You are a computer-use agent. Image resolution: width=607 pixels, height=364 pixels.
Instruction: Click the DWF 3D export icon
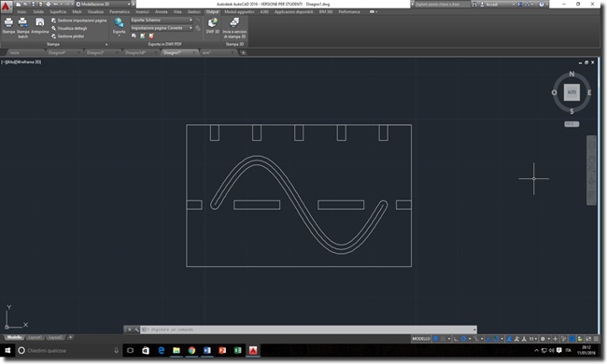click(213, 26)
